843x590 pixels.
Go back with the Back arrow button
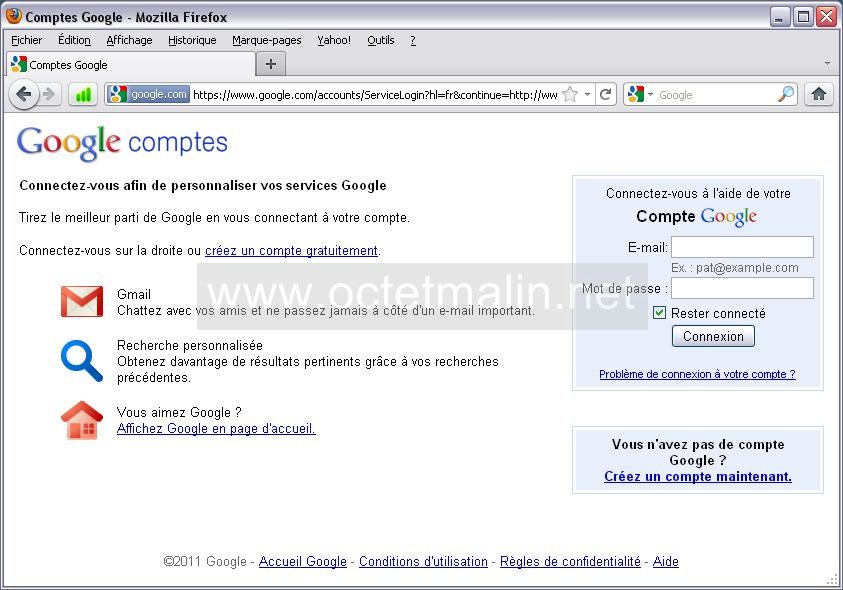pos(24,95)
